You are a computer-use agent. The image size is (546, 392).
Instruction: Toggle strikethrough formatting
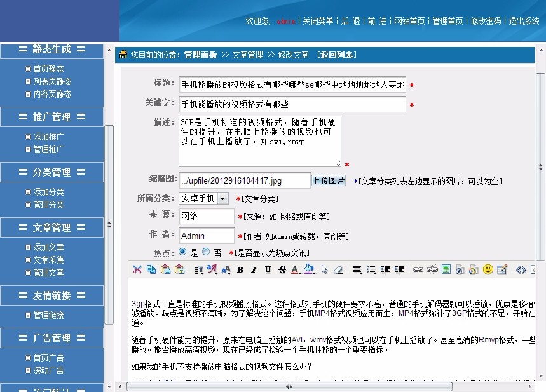(282, 270)
